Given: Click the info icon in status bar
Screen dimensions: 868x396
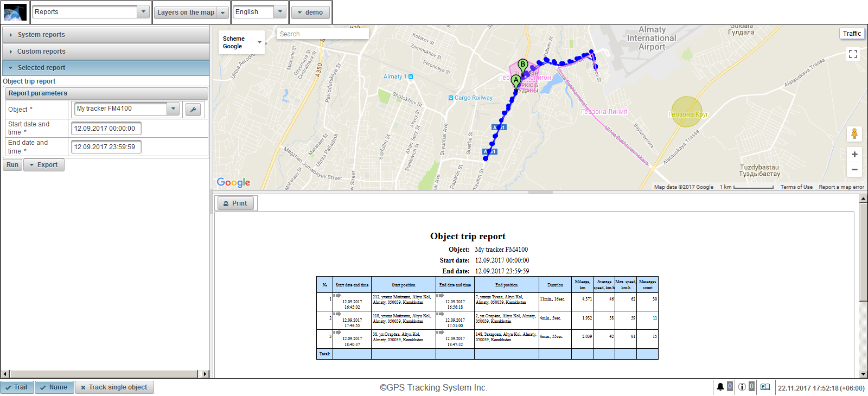Looking at the screenshot, I should (742, 387).
